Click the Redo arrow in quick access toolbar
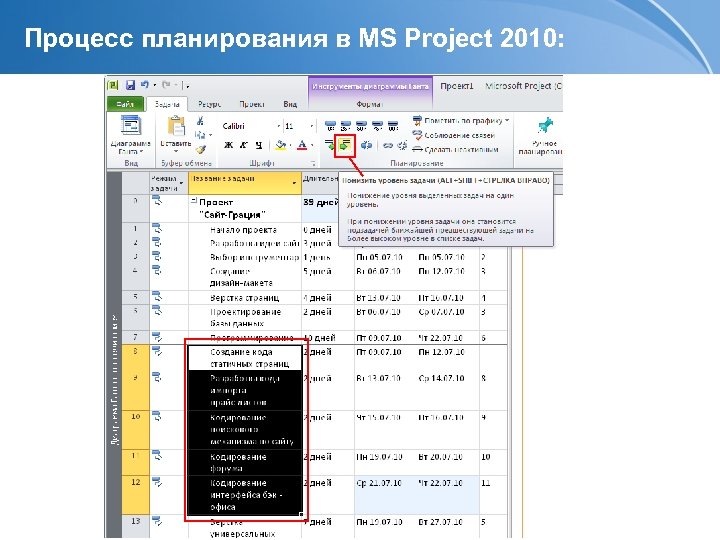 pyautogui.click(x=167, y=85)
